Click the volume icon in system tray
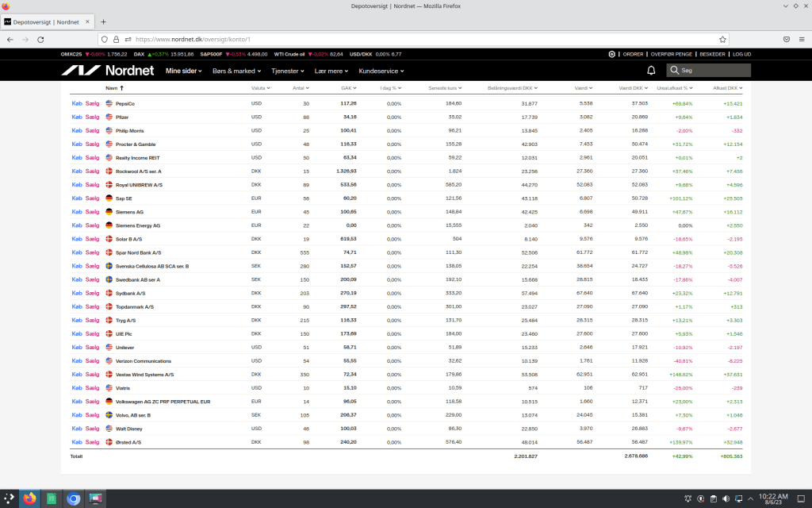This screenshot has width=812, height=508. click(726, 499)
